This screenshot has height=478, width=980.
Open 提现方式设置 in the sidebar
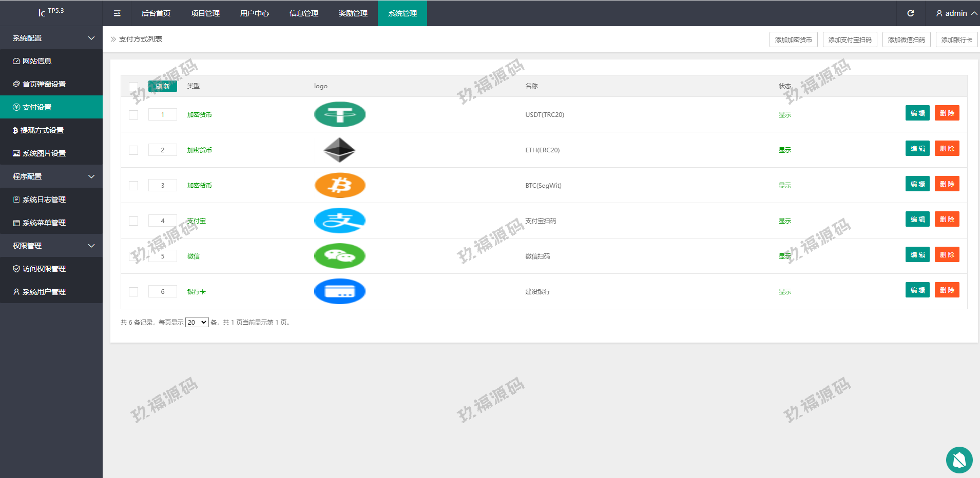click(42, 130)
